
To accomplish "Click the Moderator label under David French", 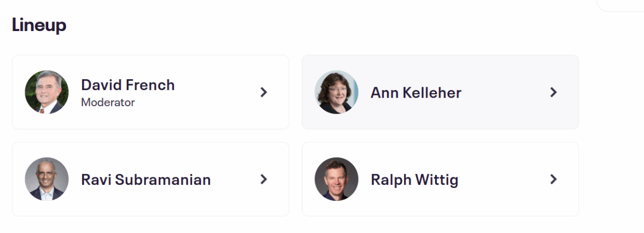I will tap(108, 102).
